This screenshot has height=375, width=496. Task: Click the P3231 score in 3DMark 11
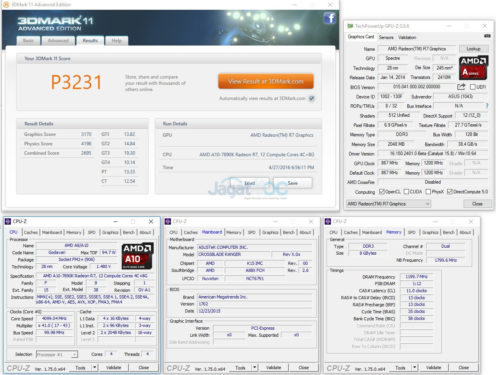pos(76,82)
